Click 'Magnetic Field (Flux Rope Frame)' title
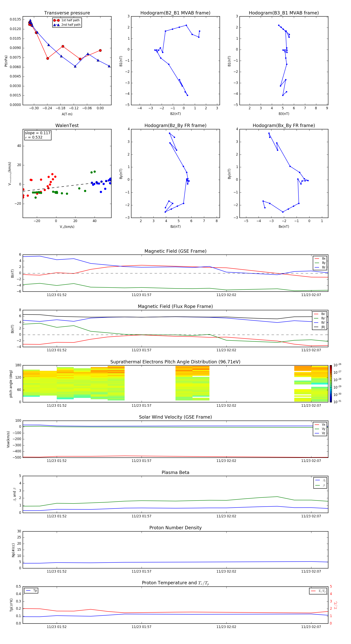 tap(175, 307)
